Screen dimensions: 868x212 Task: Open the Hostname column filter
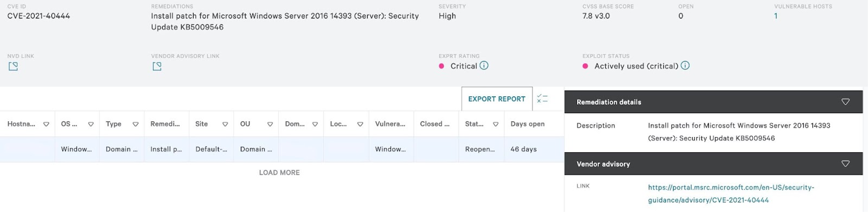[46, 124]
